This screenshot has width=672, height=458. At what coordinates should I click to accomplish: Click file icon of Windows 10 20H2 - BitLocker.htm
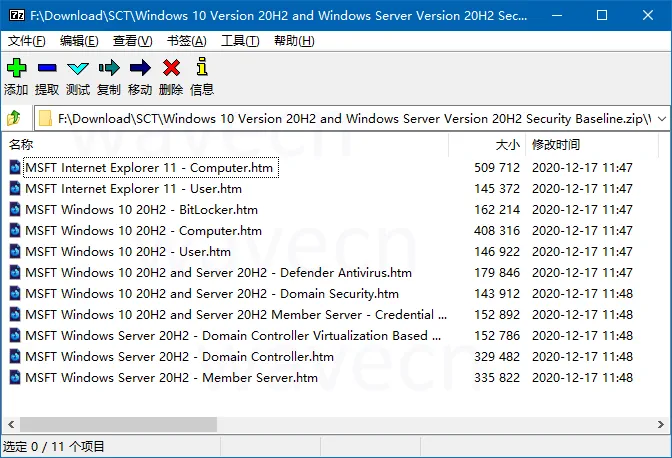click(15, 209)
